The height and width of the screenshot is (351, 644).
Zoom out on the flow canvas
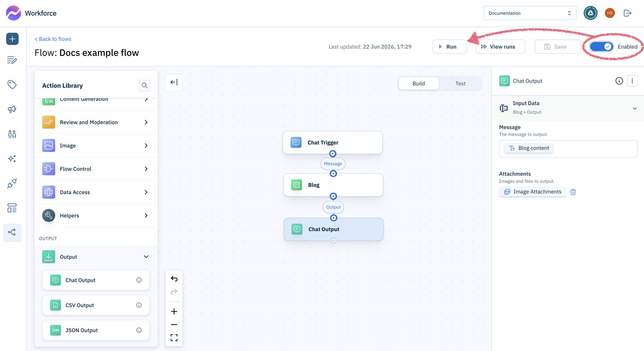click(174, 324)
